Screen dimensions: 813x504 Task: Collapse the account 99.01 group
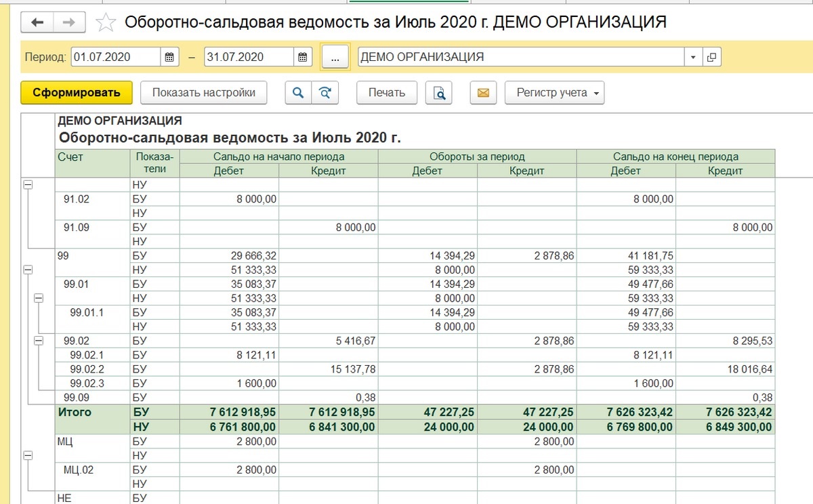pyautogui.click(x=39, y=298)
